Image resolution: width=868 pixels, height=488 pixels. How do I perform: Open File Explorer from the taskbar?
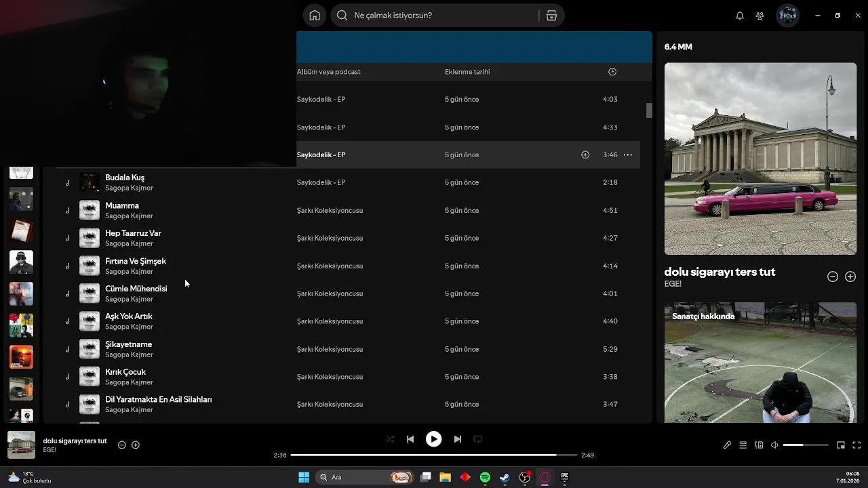(x=445, y=477)
